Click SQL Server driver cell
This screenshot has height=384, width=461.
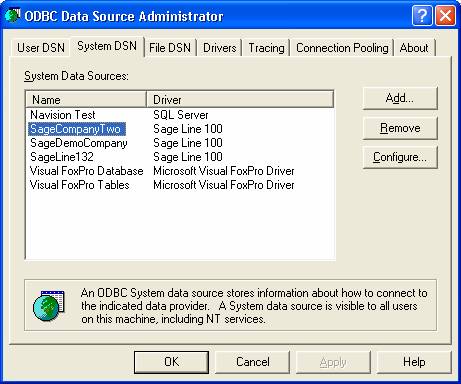tap(181, 115)
